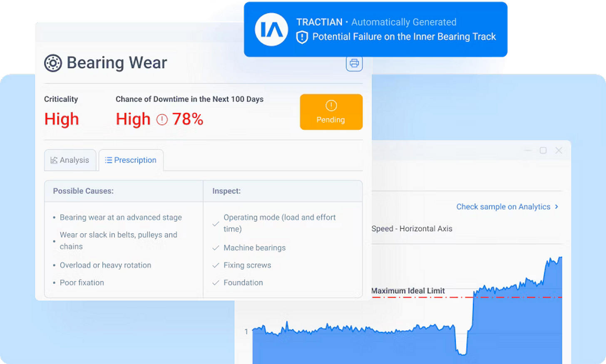This screenshot has height=364, width=606.
Task: Click the Speed - Horizontal Axis label
Action: 412,228
